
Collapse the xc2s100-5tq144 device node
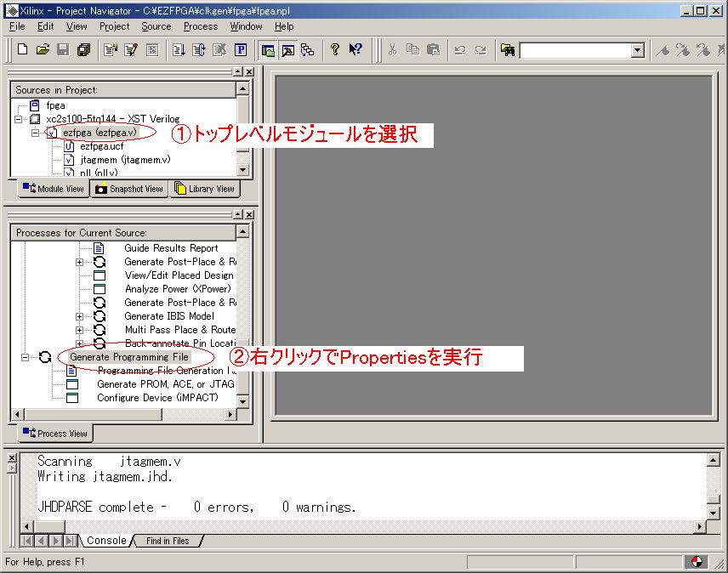click(x=18, y=119)
